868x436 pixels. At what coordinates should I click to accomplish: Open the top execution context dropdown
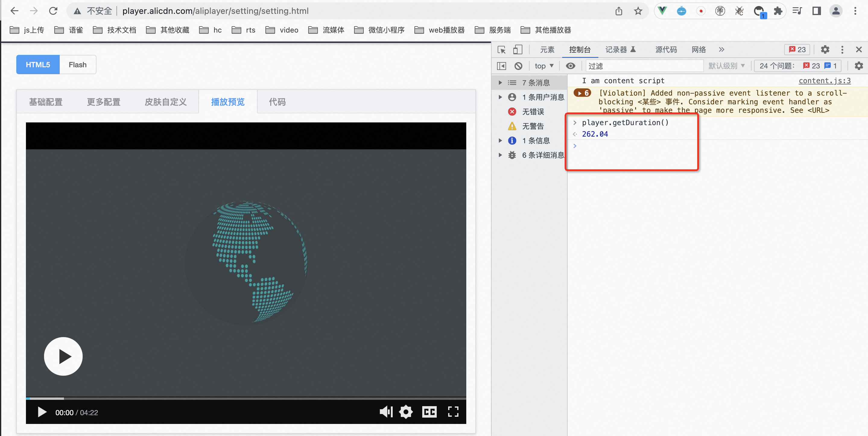[544, 66]
